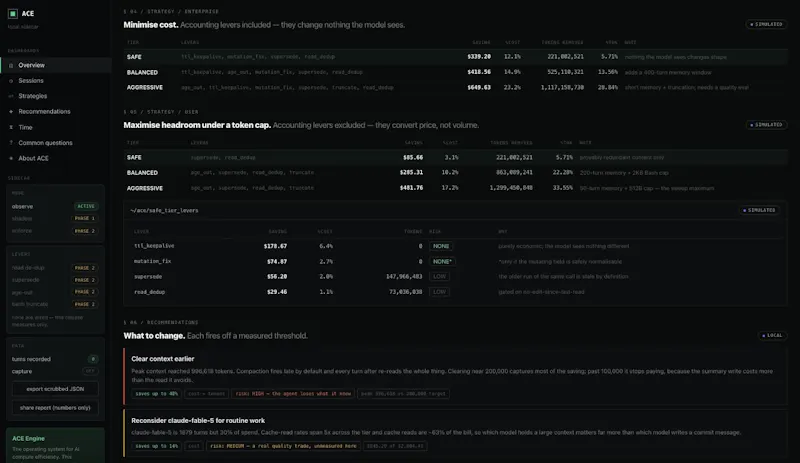The width and height of the screenshot is (800, 463).
Task: Click the $418.56 saving value
Action: (x=479, y=72)
